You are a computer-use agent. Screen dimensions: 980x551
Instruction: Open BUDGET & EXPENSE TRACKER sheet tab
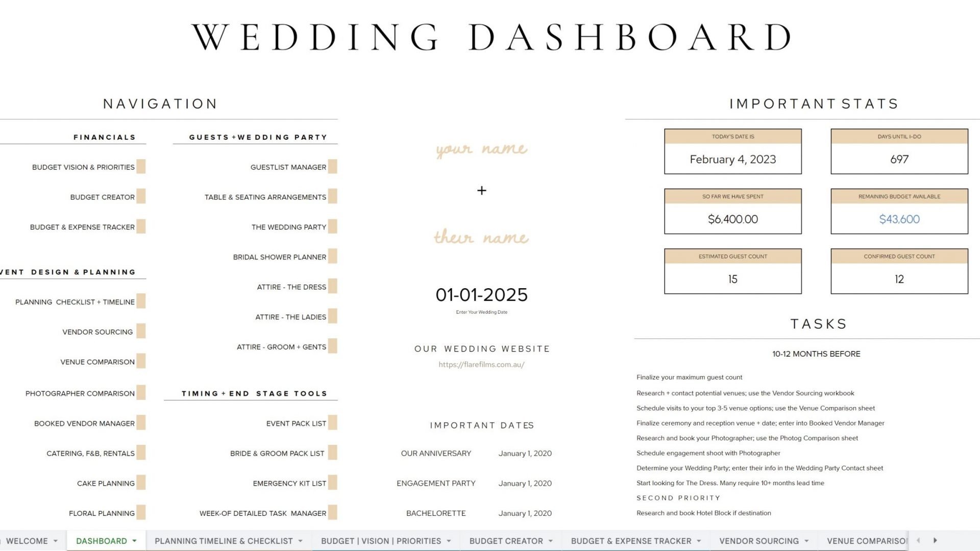[631, 541]
